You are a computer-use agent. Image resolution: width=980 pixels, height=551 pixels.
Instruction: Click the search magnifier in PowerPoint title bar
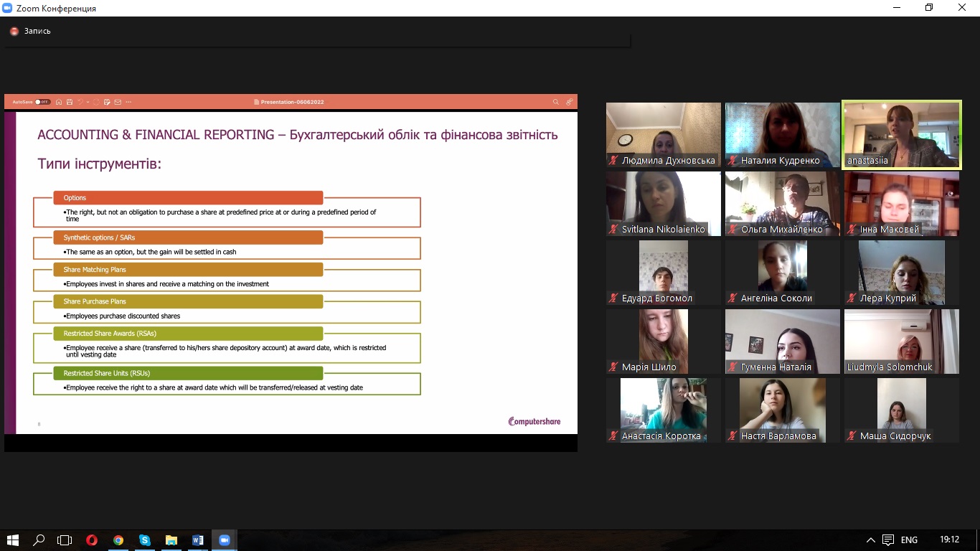555,102
